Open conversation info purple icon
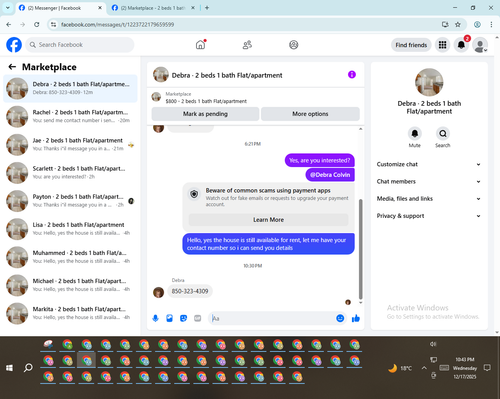The image size is (500, 399). 352,75
